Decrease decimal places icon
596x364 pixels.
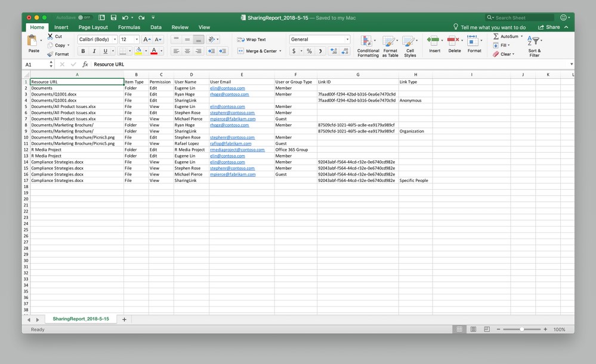pyautogui.click(x=345, y=51)
